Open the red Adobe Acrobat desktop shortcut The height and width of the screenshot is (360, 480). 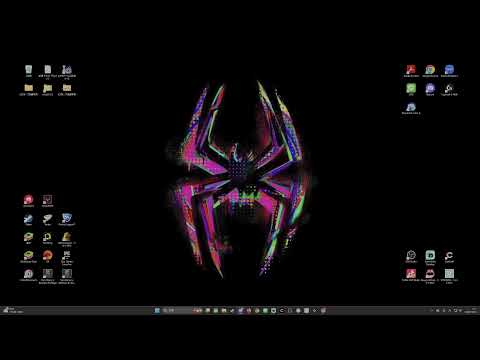coord(411,71)
